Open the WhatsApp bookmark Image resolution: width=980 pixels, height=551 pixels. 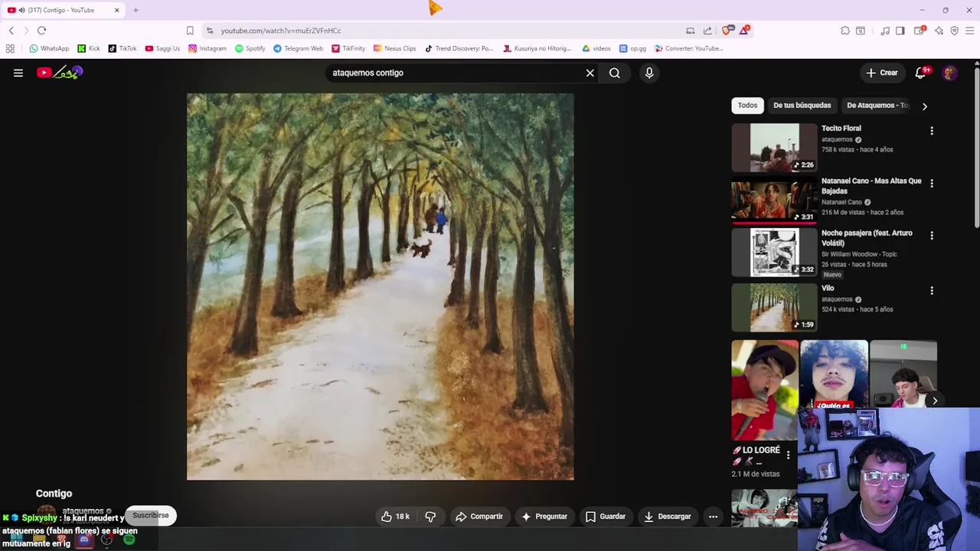49,48
